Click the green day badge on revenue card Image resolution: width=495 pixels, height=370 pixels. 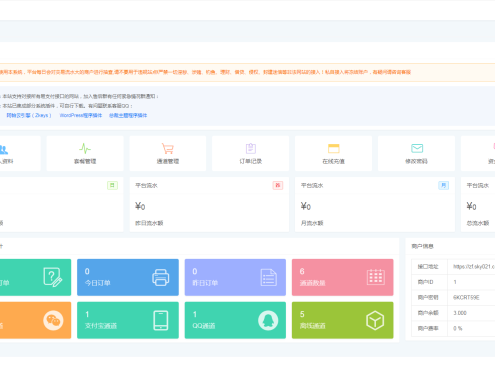(112, 185)
